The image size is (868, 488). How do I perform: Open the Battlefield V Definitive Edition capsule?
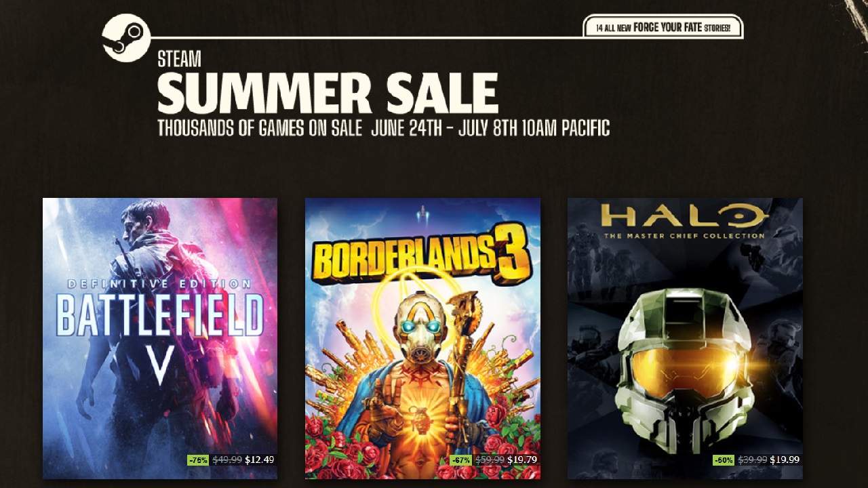coord(160,338)
